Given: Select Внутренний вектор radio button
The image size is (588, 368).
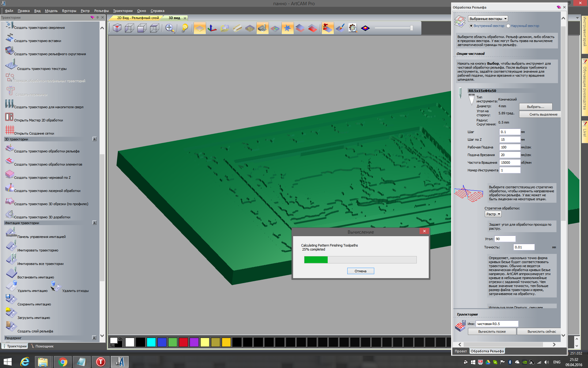Looking at the screenshot, I should [x=471, y=26].
